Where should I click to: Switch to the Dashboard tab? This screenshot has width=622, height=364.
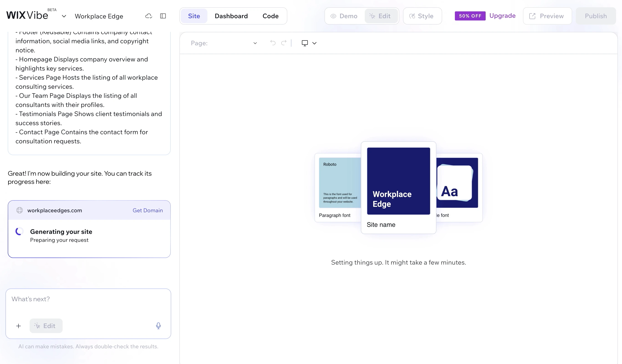click(x=231, y=16)
